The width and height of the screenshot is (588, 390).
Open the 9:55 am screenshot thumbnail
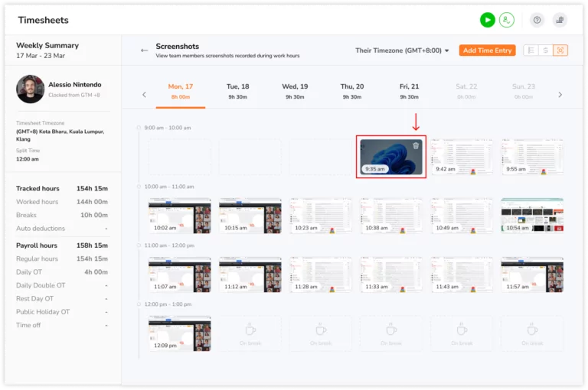[532, 157]
